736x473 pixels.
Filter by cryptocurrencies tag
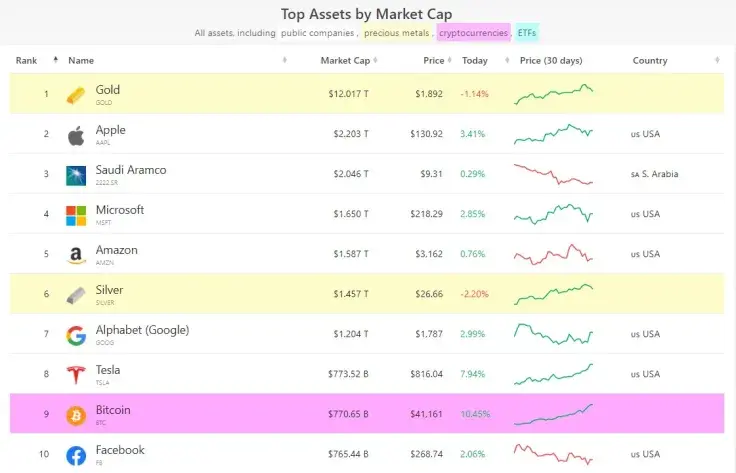coord(474,33)
